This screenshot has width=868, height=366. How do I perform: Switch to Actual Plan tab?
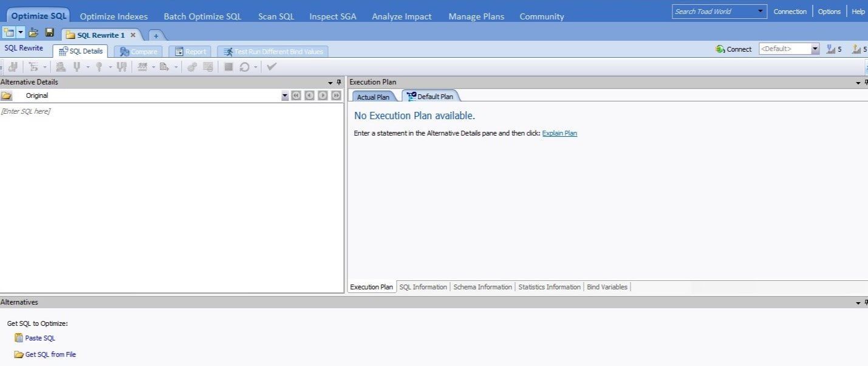[x=373, y=97]
